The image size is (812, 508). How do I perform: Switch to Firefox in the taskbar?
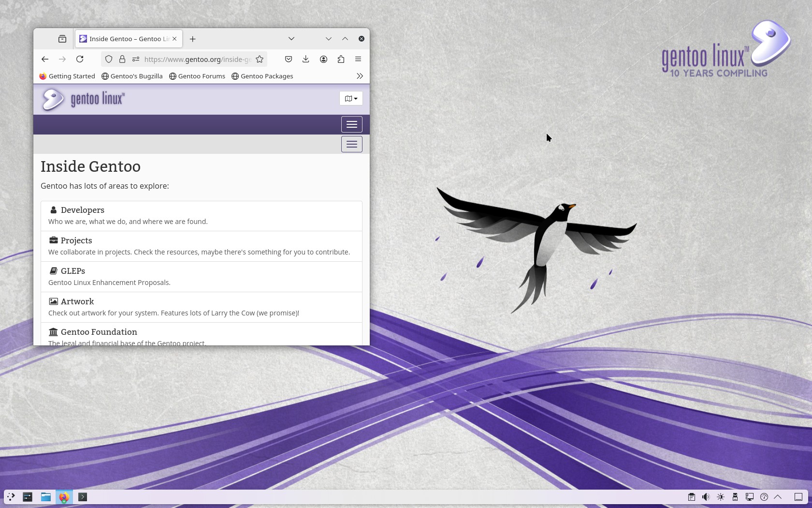coord(64,497)
